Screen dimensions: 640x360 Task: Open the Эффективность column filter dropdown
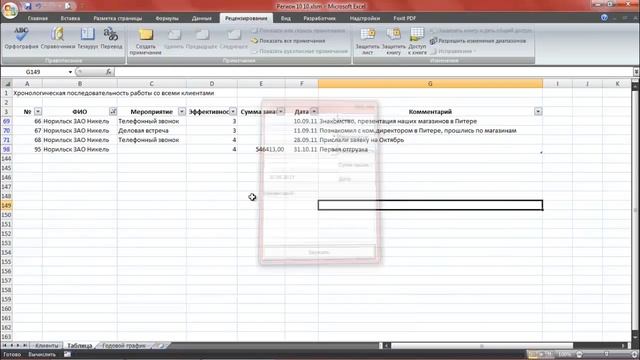(x=233, y=111)
